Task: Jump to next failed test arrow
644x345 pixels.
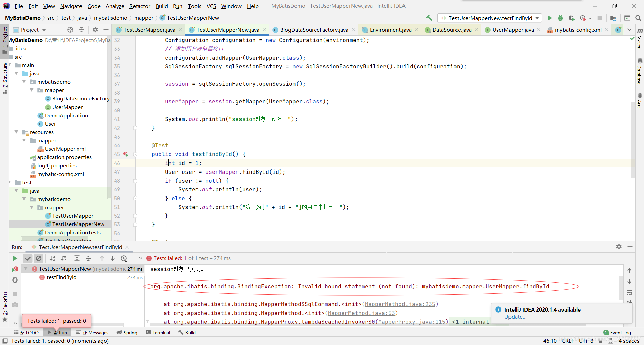Action: [x=113, y=258]
